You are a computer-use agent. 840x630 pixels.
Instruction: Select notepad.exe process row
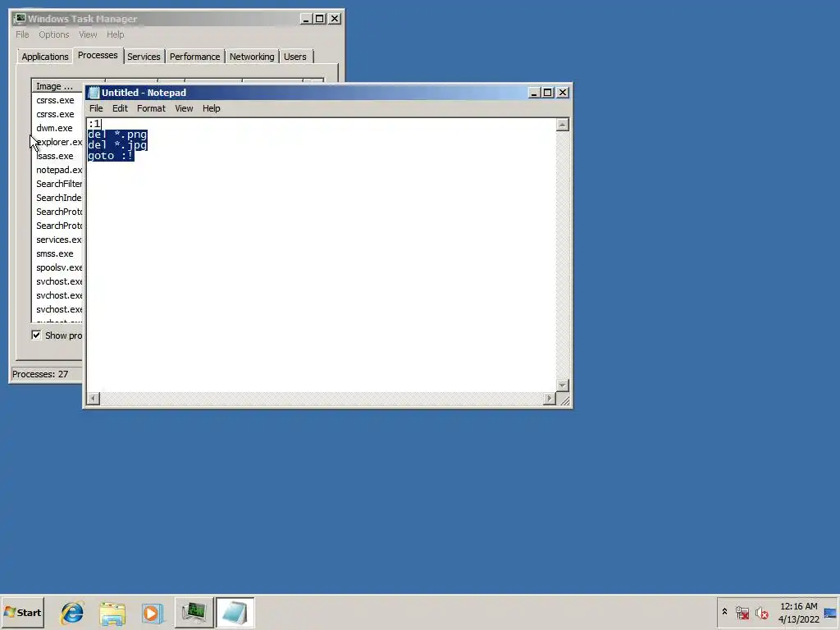point(57,170)
